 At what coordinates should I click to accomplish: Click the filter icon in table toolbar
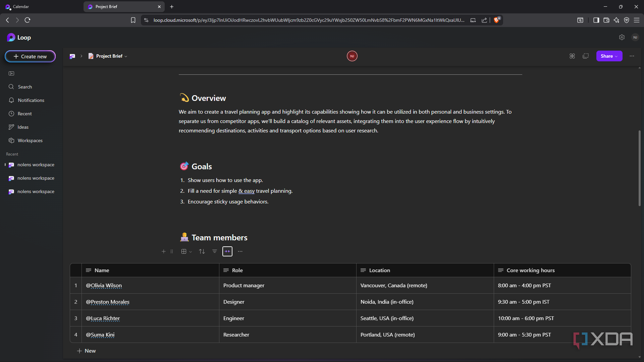pyautogui.click(x=215, y=251)
